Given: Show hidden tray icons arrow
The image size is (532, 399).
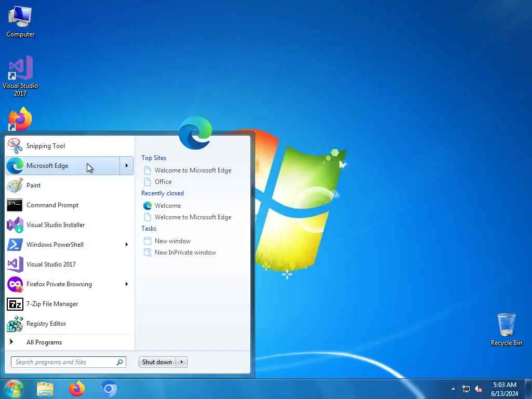Looking at the screenshot, I should [x=453, y=389].
